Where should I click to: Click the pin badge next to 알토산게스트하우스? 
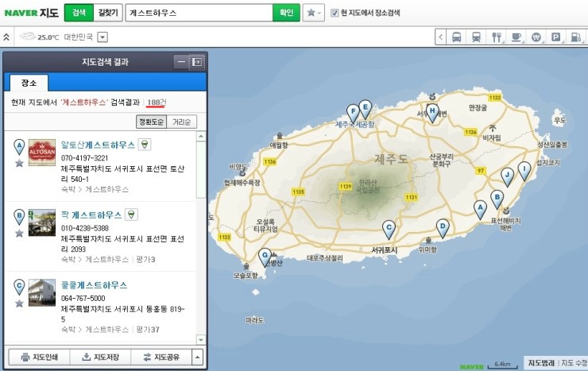(145, 145)
